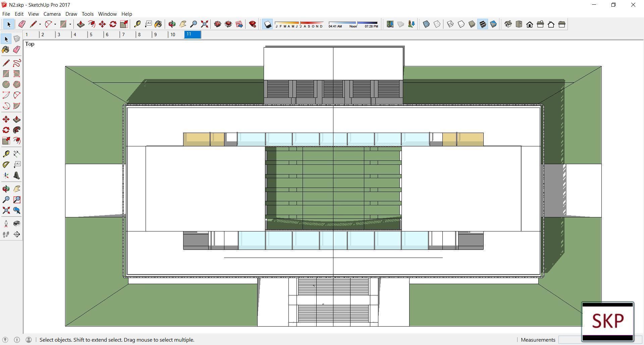Select the Follow Me tool
644x345 pixels.
17,130
